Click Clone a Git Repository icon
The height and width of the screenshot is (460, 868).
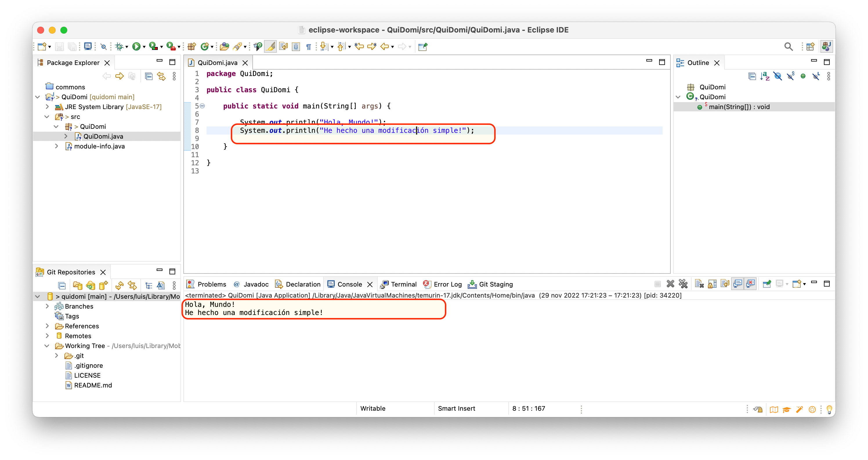[x=90, y=286]
